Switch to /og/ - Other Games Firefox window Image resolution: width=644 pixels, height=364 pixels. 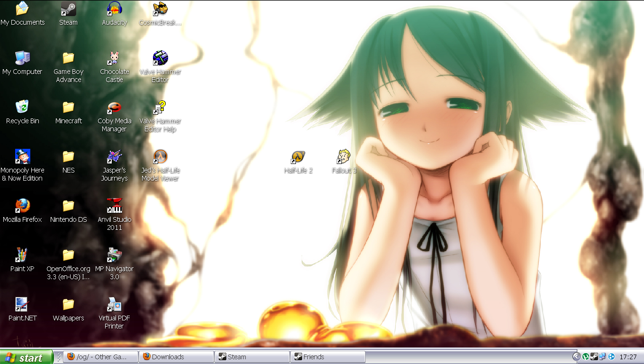pos(101,357)
